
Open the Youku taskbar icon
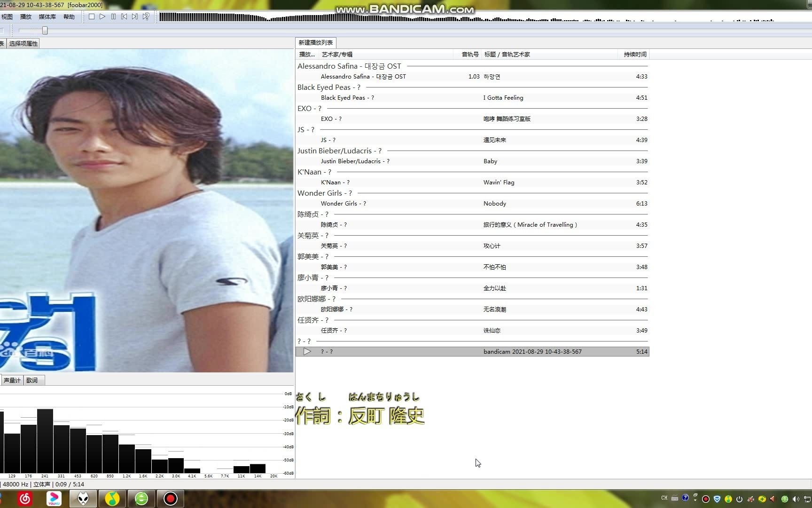tap(54, 499)
